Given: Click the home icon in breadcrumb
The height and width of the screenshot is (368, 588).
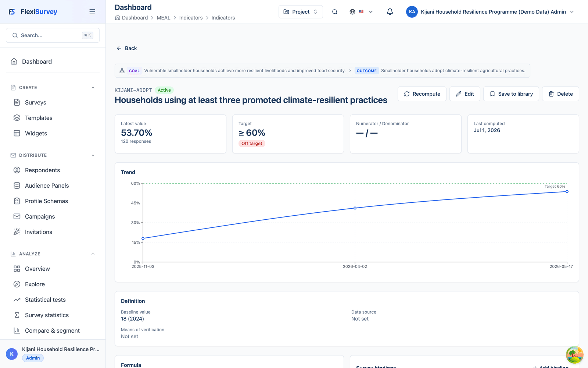Looking at the screenshot, I should pos(118,18).
